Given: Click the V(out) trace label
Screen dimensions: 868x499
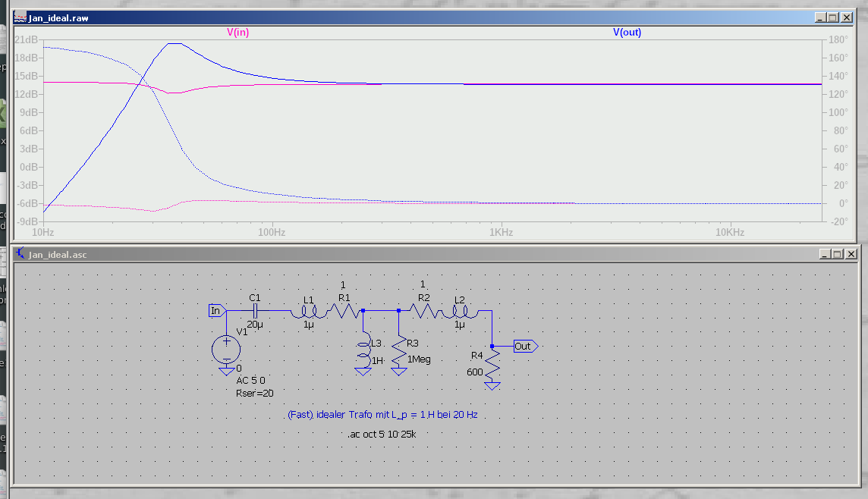Looking at the screenshot, I should (x=627, y=32).
